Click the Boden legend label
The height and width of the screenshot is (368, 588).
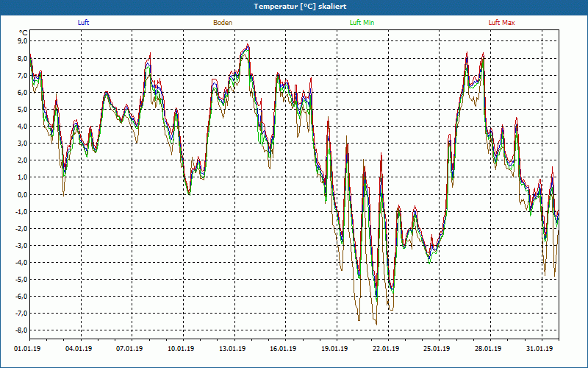pyautogui.click(x=223, y=23)
